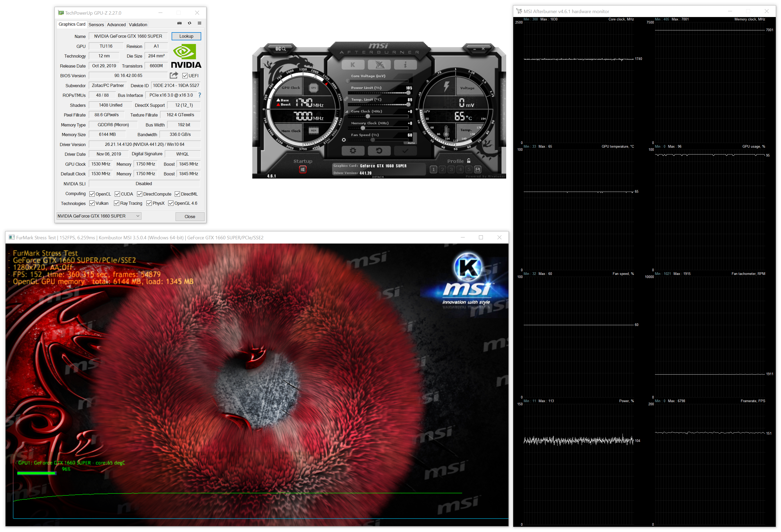
Task: Start the OC Scanner in Afterburner
Action: [281, 48]
